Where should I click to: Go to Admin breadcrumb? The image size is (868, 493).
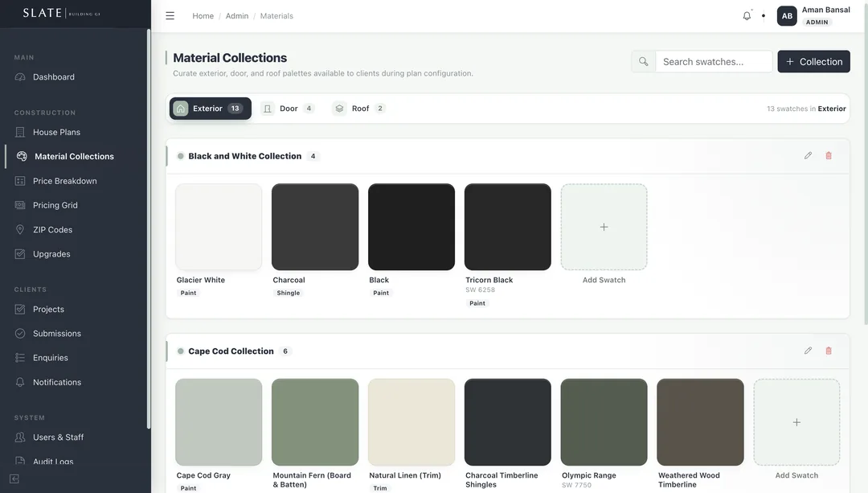(237, 16)
